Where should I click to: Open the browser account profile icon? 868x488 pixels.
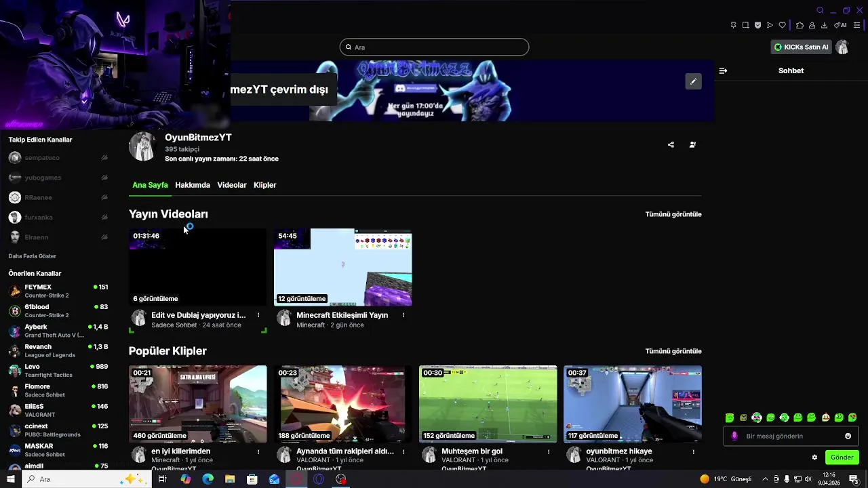[x=812, y=25]
